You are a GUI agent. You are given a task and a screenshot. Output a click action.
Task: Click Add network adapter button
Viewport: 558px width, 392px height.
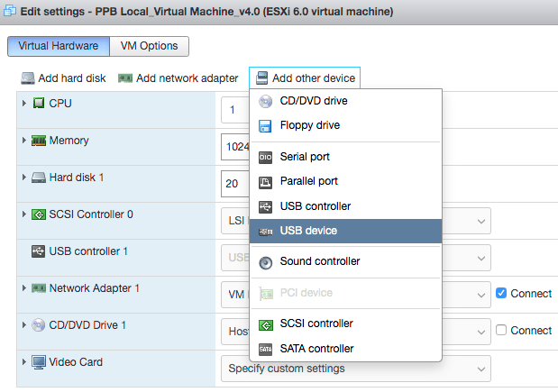178,78
